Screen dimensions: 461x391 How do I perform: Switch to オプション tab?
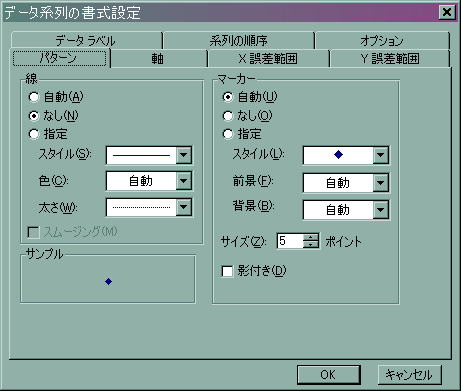[x=382, y=41]
